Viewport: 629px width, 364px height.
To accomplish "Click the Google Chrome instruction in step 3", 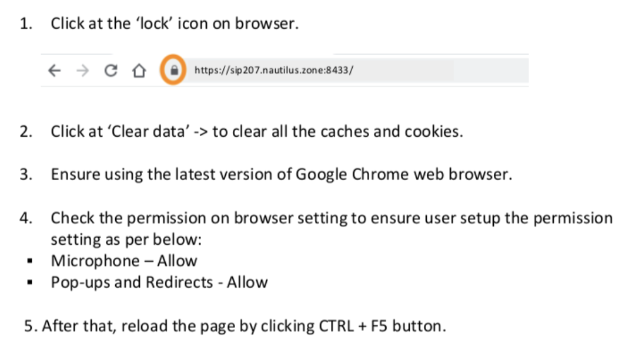I will click(x=282, y=174).
